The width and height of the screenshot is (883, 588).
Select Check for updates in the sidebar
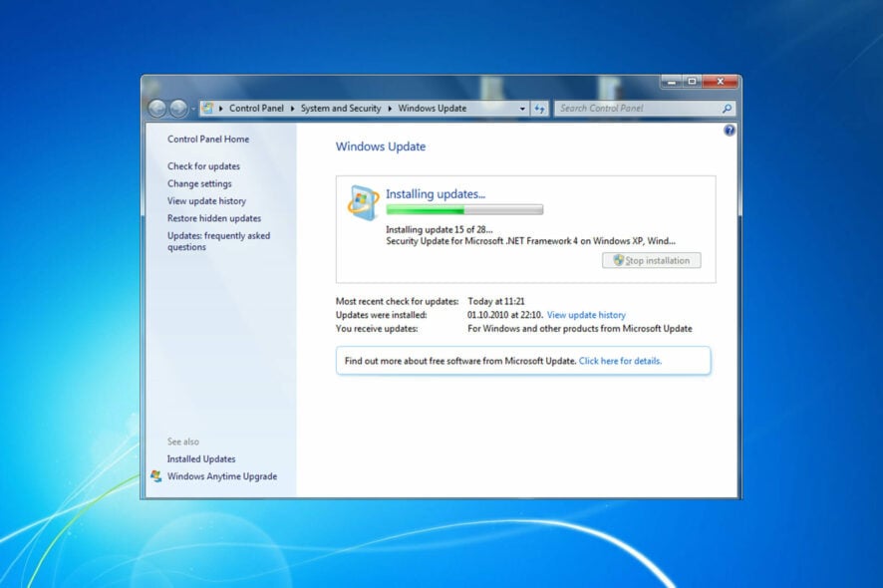[x=203, y=165]
